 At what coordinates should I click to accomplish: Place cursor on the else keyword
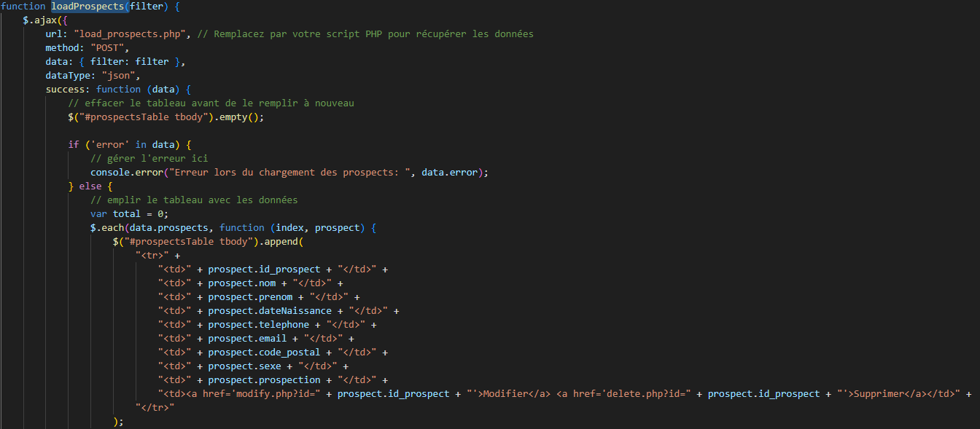[90, 186]
